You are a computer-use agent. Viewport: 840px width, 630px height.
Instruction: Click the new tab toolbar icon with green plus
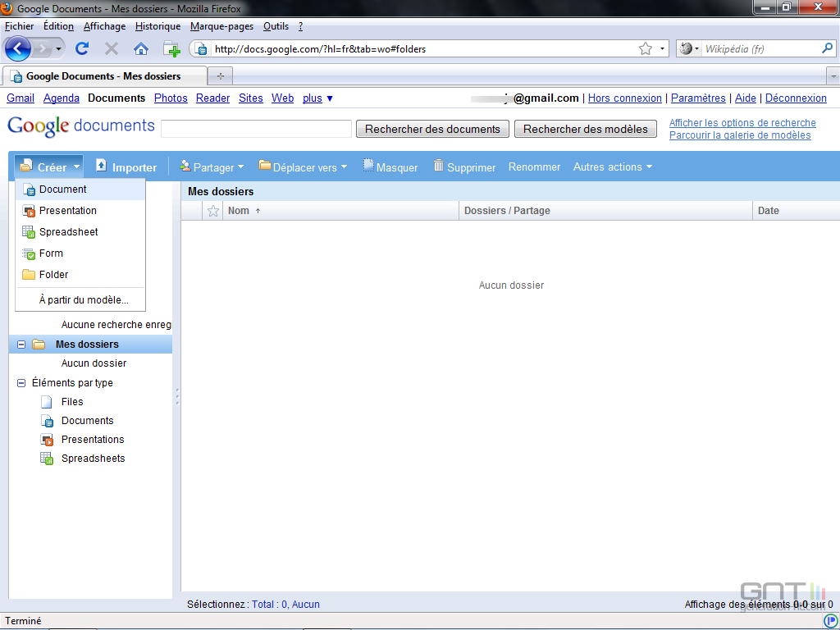pyautogui.click(x=171, y=49)
